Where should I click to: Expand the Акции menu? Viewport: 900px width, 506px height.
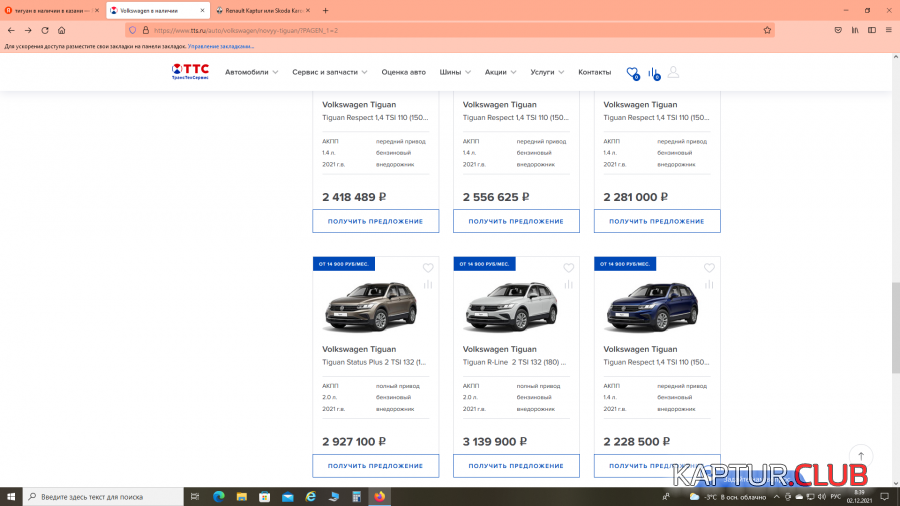pyautogui.click(x=501, y=72)
